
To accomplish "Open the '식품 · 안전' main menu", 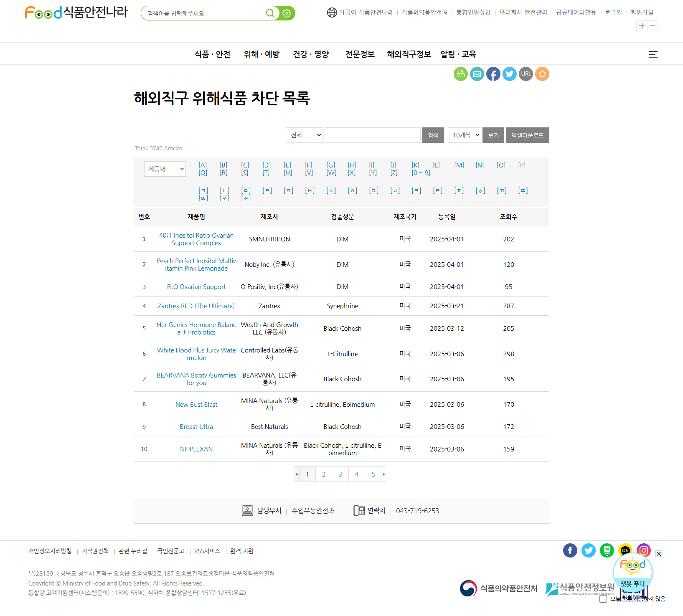I will click(x=212, y=54).
